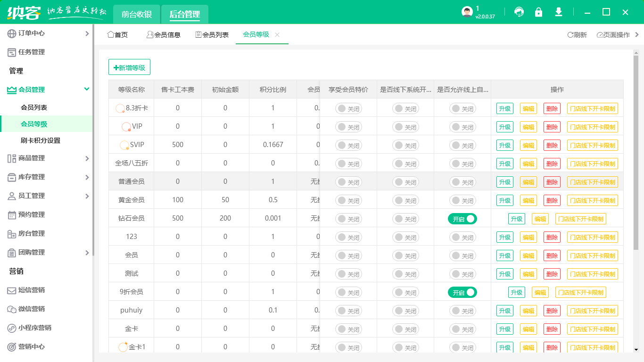This screenshot has width=644, height=362.
Task: Click the vertical scrollbar down arrow
Action: (636, 349)
